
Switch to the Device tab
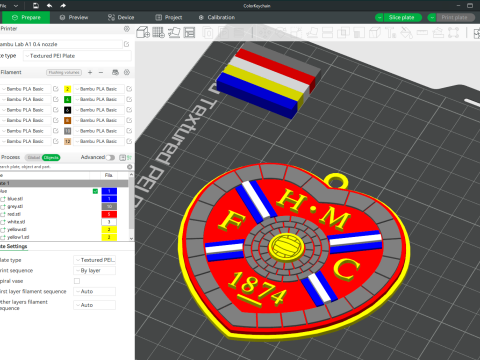coord(121,17)
